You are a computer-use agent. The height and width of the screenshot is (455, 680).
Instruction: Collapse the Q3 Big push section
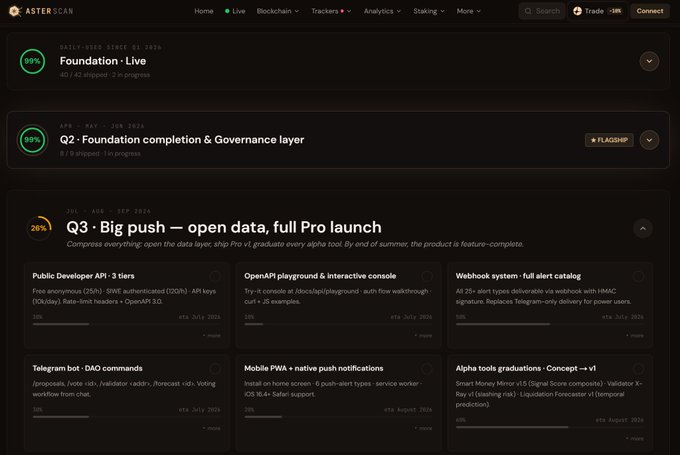point(643,228)
